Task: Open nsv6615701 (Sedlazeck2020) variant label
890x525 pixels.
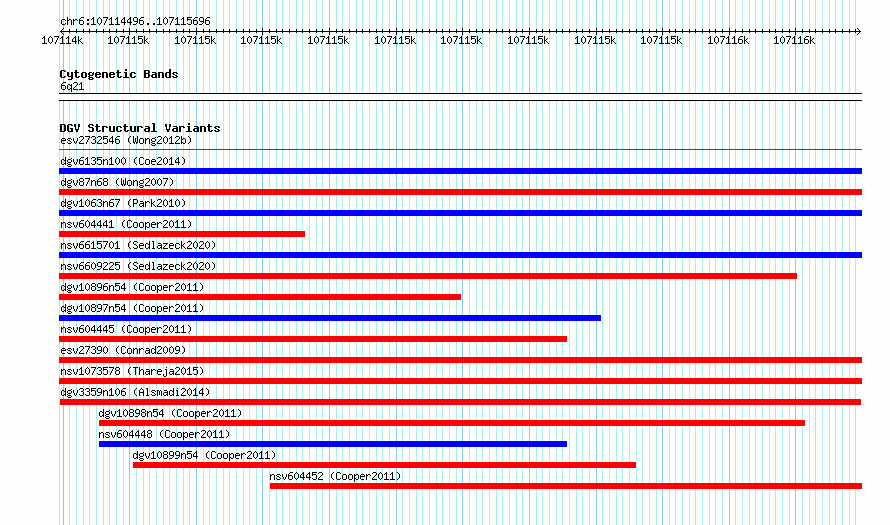Action: coord(138,245)
